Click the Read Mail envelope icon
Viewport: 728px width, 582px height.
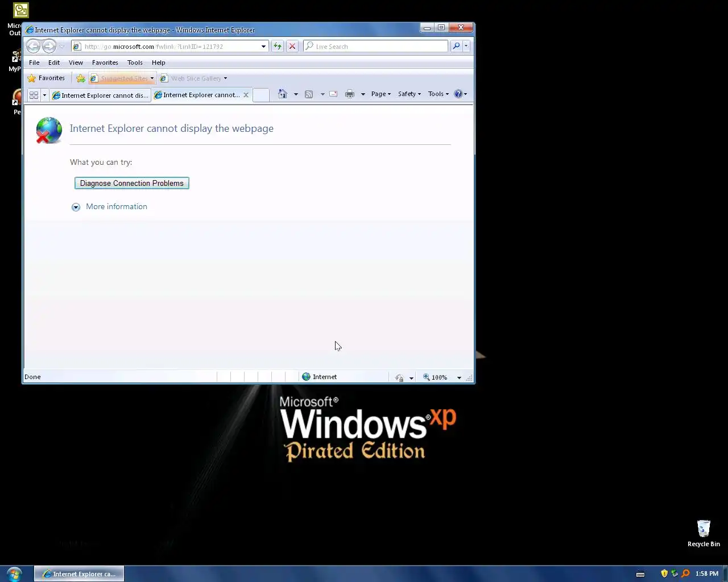pyautogui.click(x=333, y=94)
